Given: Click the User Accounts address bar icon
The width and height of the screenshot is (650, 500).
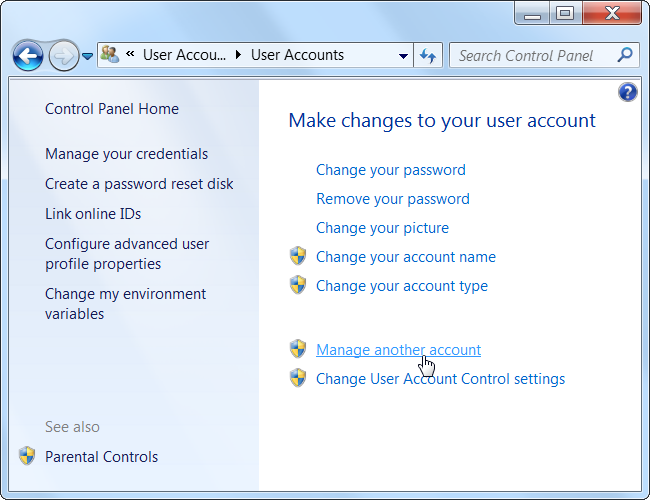Looking at the screenshot, I should [x=111, y=55].
